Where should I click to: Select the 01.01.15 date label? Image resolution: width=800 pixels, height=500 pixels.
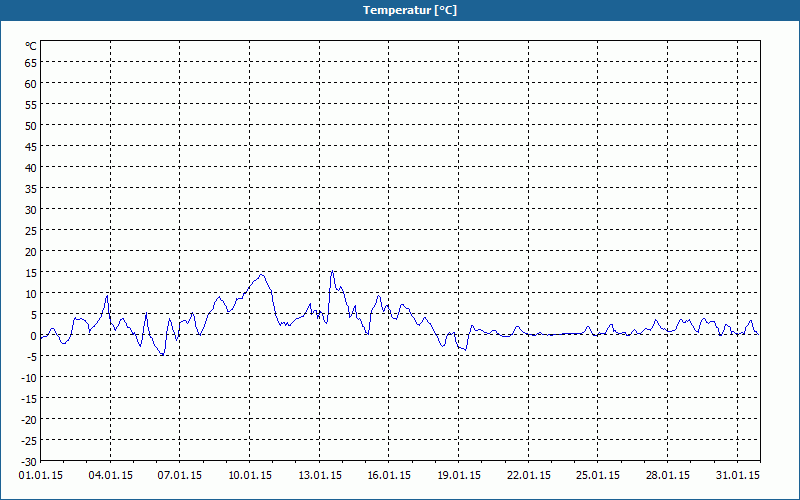pyautogui.click(x=41, y=476)
